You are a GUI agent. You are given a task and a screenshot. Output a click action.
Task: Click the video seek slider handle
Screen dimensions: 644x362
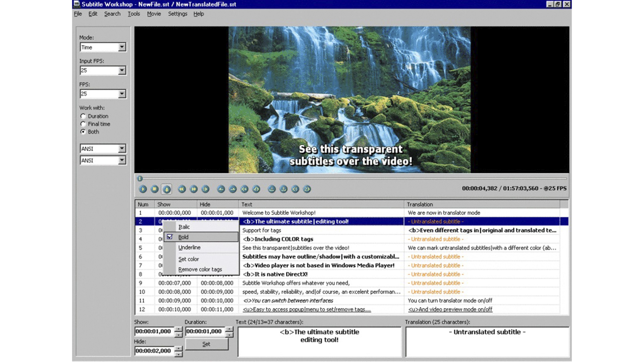tap(140, 178)
